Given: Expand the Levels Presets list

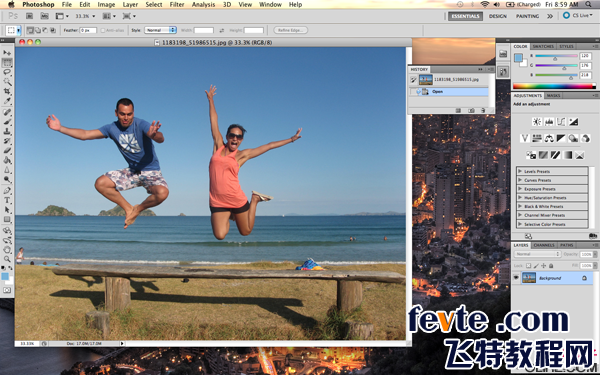Looking at the screenshot, I should (520, 171).
